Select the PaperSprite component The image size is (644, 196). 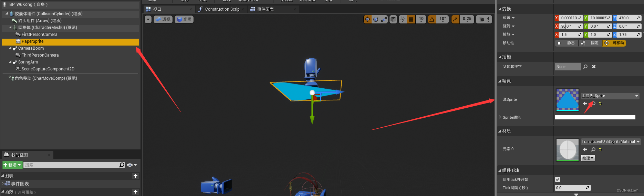point(70,41)
